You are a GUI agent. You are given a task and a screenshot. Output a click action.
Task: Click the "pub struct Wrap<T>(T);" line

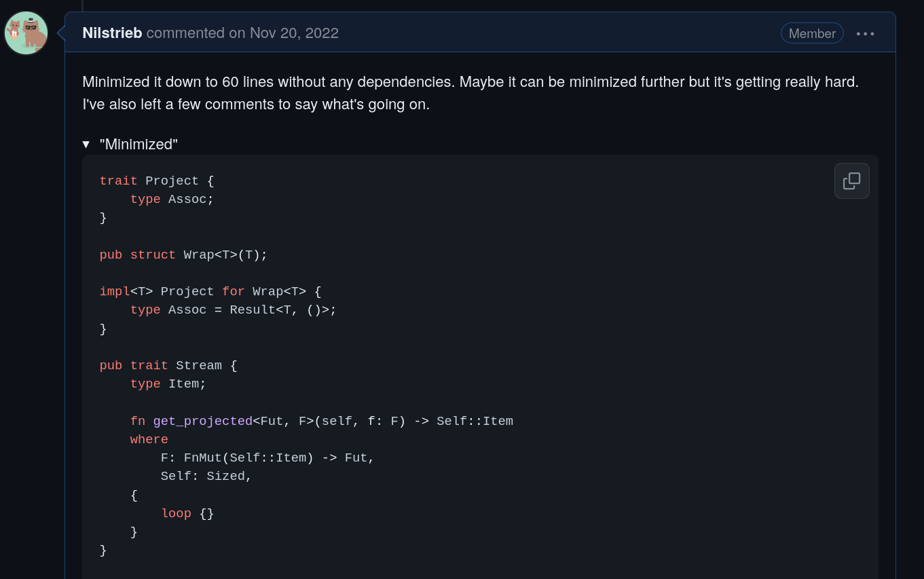183,255
